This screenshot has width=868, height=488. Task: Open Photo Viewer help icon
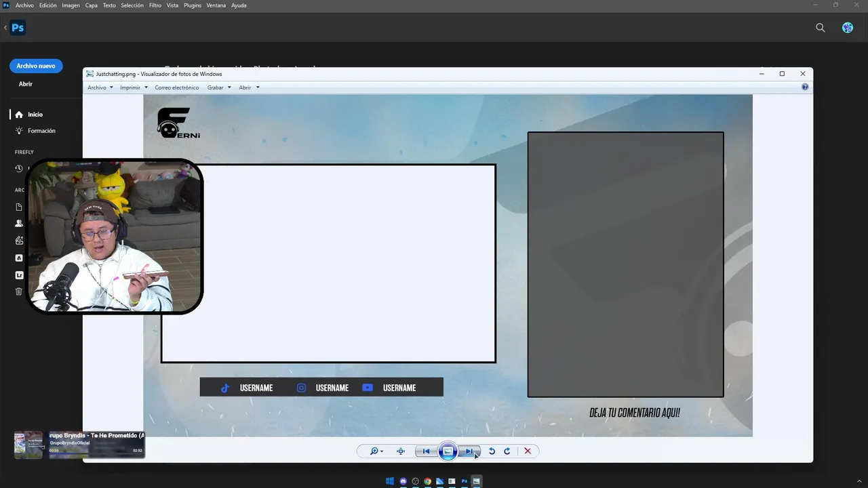click(x=805, y=87)
